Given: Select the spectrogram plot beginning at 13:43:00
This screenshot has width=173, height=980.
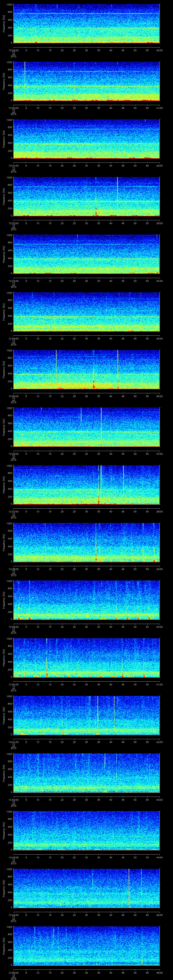Looking at the screenshot, I should click(x=86, y=831).
